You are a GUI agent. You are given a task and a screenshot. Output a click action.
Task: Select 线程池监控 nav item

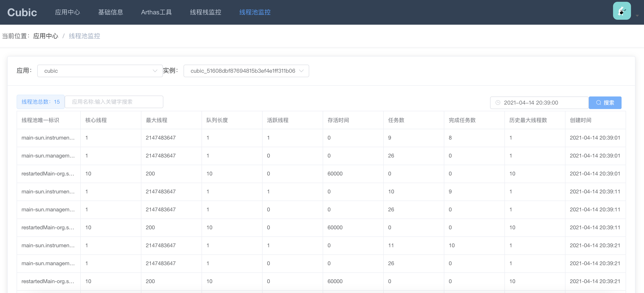click(255, 12)
